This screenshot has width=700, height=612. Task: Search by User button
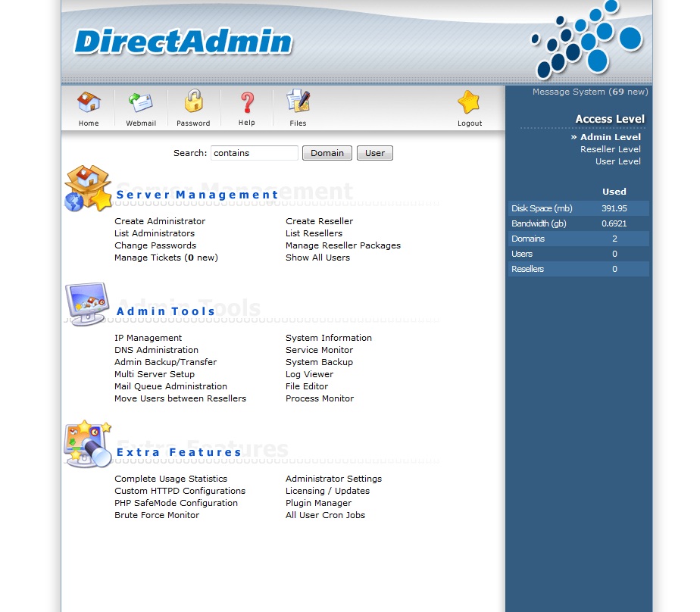pyautogui.click(x=375, y=153)
